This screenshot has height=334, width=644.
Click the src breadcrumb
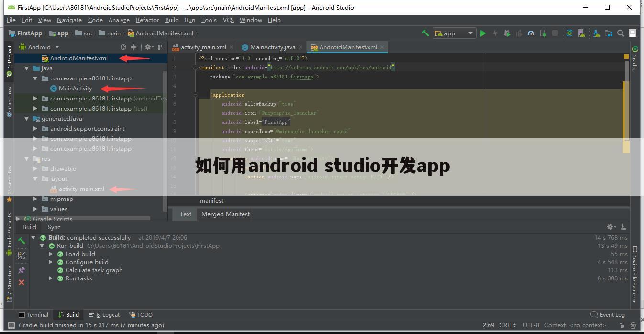[x=83, y=33]
